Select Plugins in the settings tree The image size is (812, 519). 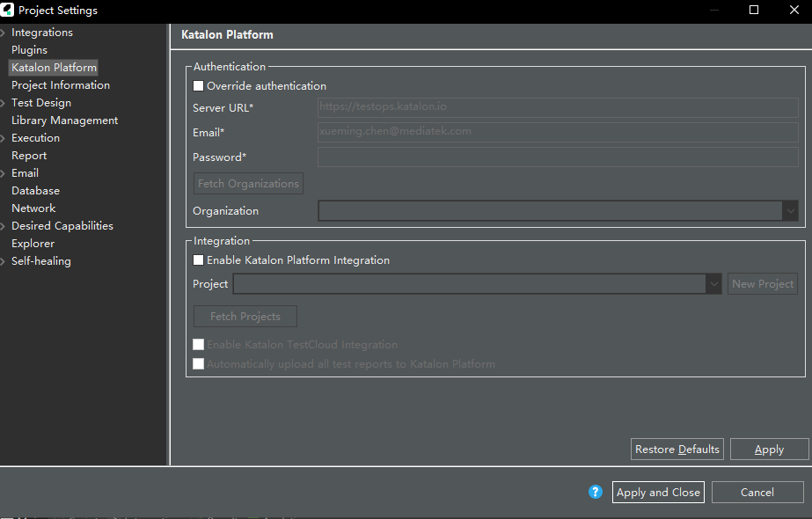pos(30,50)
